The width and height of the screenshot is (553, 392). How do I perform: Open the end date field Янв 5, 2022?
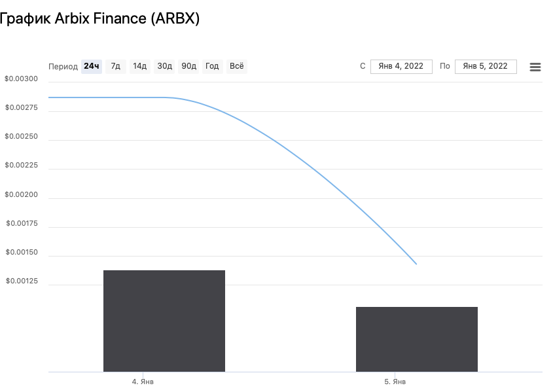point(485,66)
